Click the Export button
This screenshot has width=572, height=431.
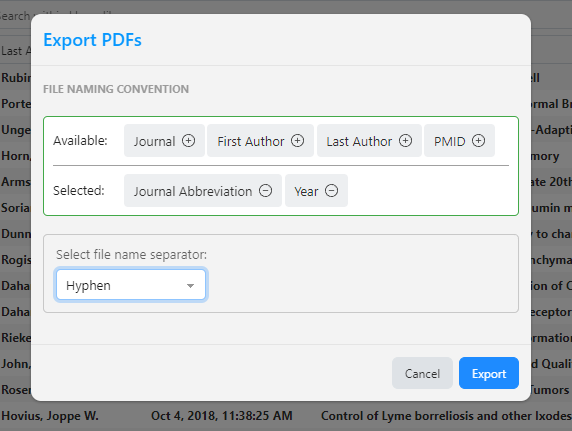pyautogui.click(x=489, y=373)
